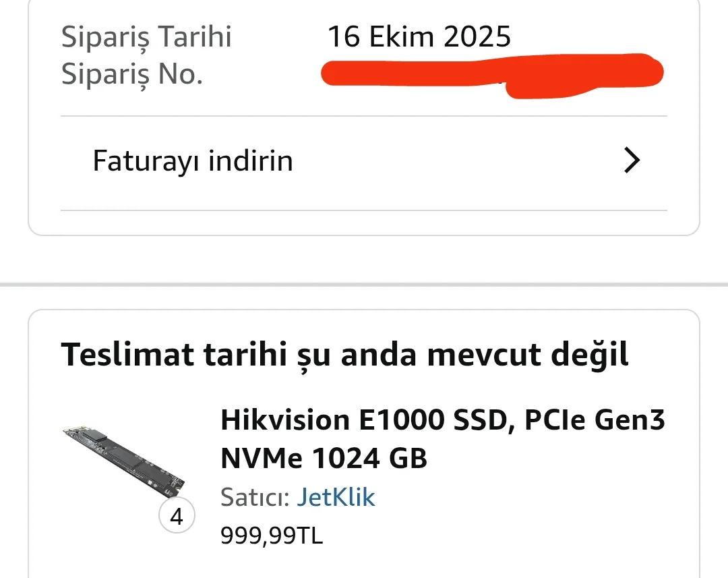Tap the NVMe 1024 GB title line
The image size is (728, 578).
coord(324,459)
